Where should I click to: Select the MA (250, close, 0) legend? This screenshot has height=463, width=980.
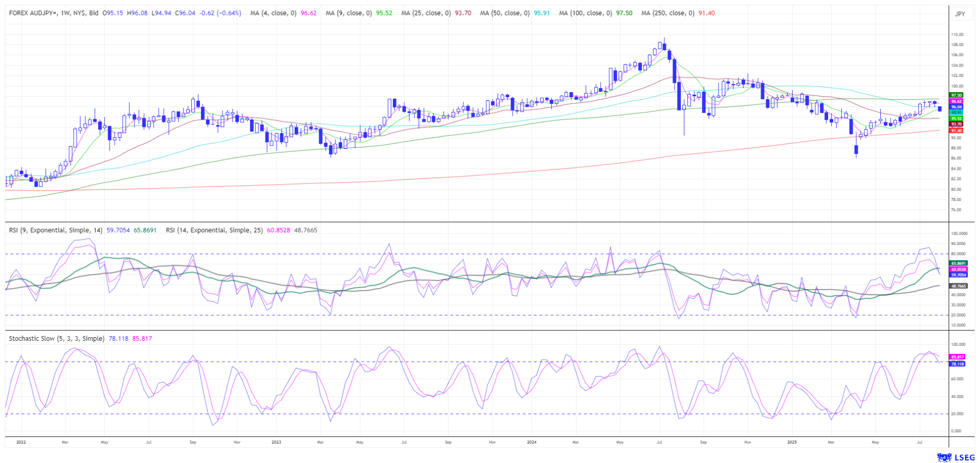click(667, 13)
